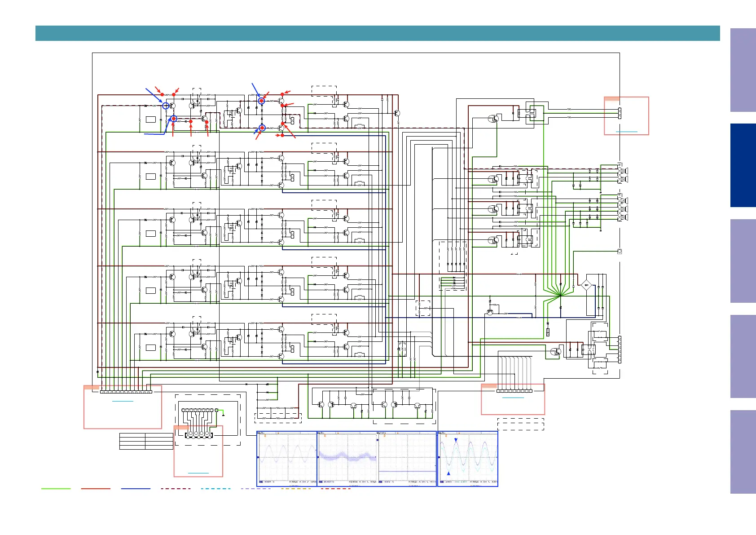Viewport: 756px width, 535px height.
Task: Click the cyan dashed legend line
Action: point(215,489)
